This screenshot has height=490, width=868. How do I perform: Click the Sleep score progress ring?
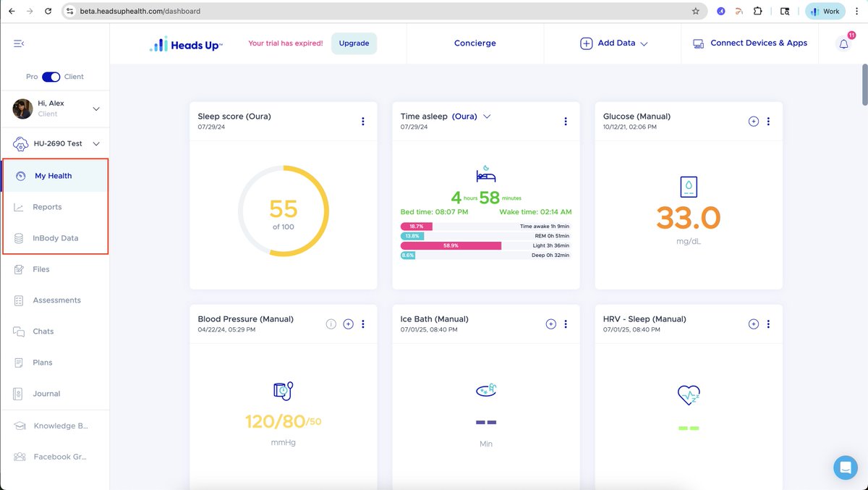pos(283,211)
